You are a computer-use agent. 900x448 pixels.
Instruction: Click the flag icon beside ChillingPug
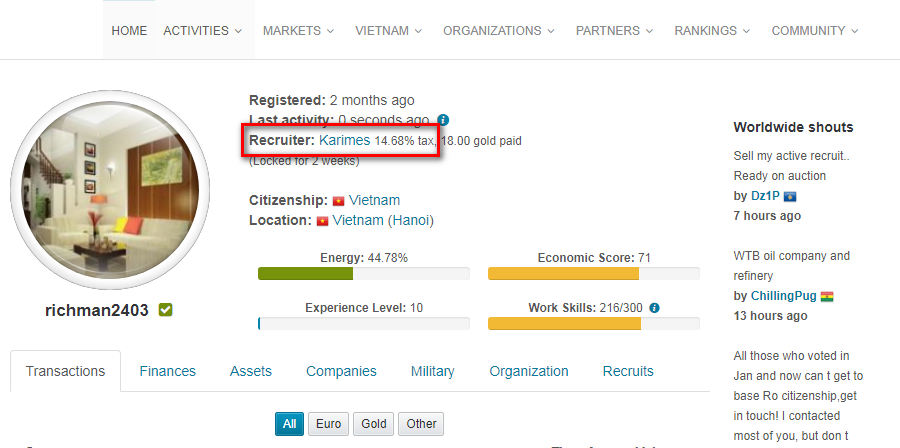(x=827, y=296)
